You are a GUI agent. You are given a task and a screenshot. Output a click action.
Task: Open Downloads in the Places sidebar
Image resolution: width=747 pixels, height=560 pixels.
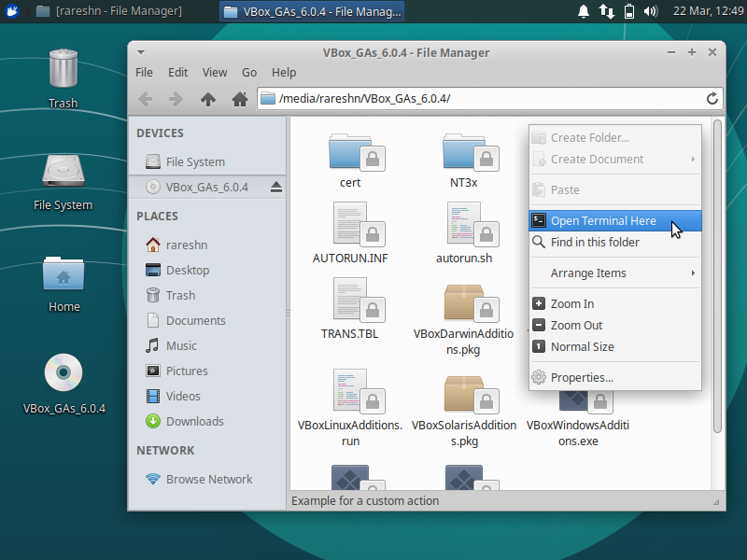pyautogui.click(x=194, y=421)
